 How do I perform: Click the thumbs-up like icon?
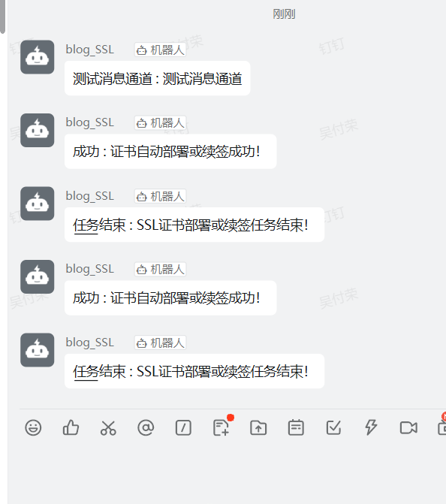click(71, 428)
